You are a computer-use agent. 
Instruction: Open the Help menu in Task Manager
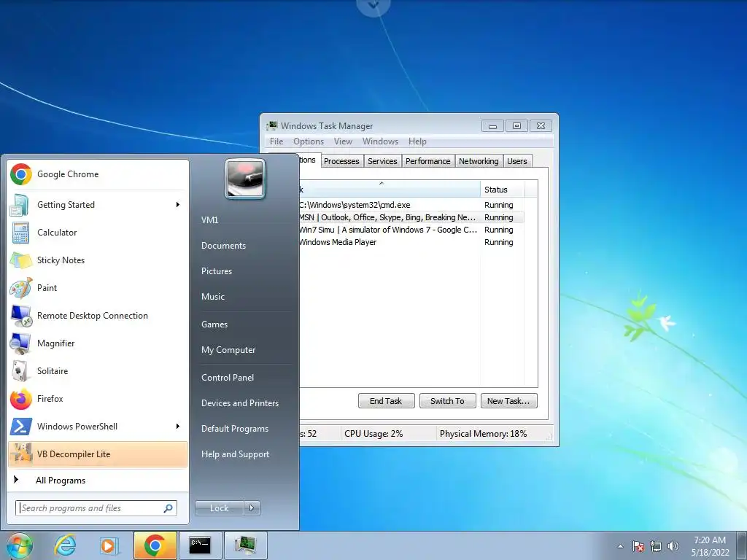(417, 141)
